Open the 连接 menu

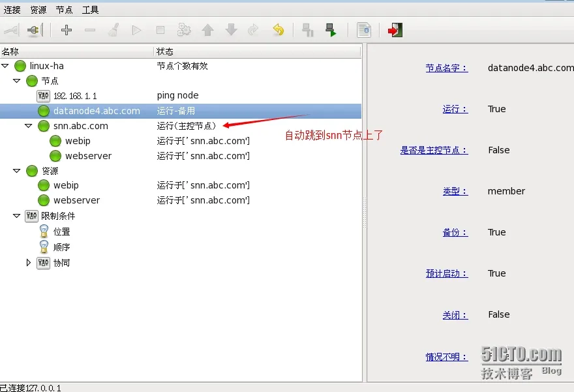coord(12,10)
